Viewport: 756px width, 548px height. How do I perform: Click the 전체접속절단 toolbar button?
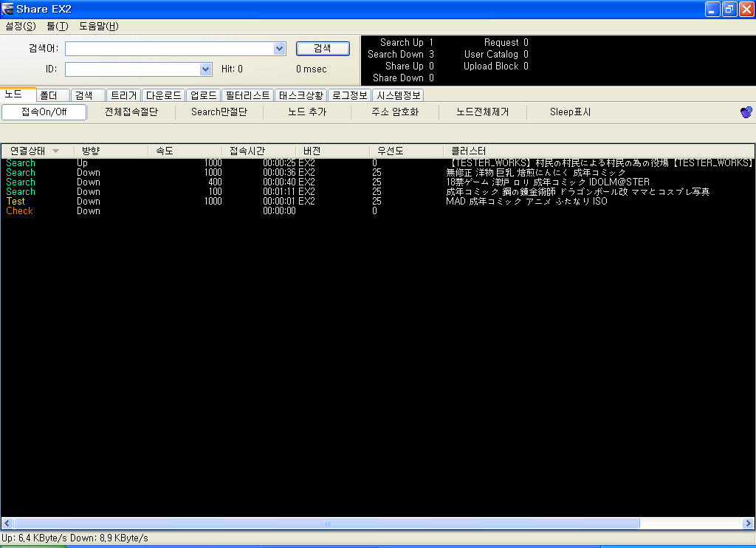(x=131, y=112)
